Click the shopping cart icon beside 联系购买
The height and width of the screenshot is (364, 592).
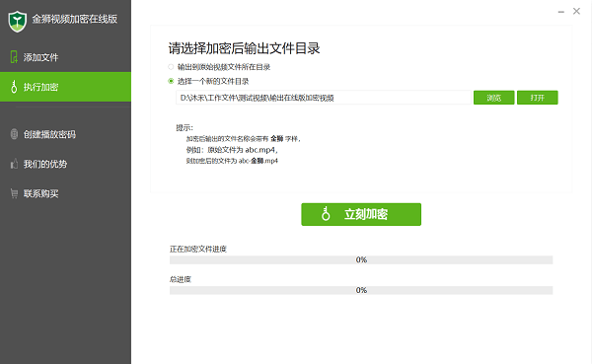click(14, 193)
